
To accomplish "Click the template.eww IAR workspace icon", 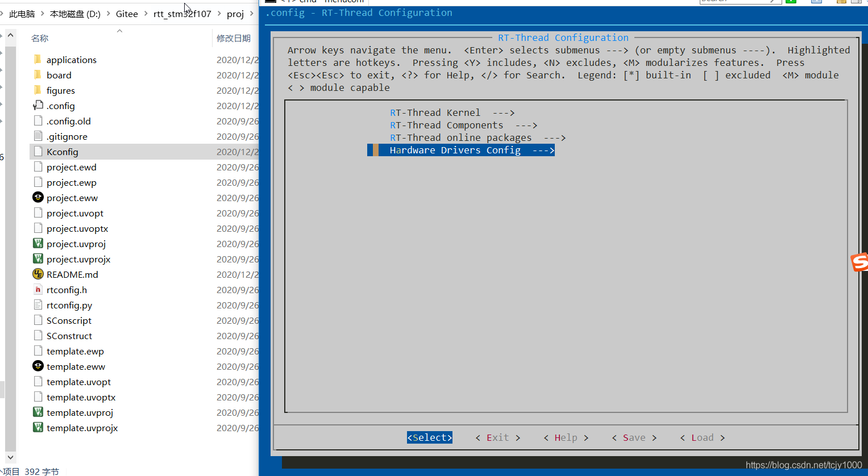I will click(38, 366).
